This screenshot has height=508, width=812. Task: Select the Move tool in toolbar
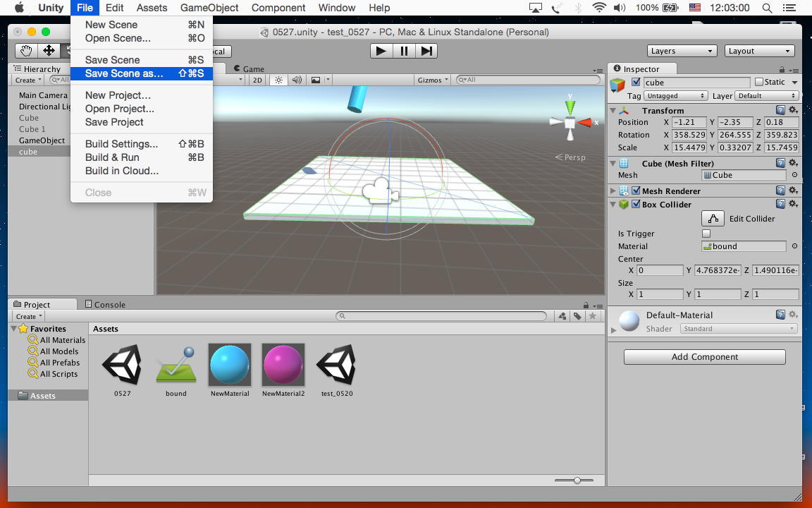pyautogui.click(x=49, y=50)
